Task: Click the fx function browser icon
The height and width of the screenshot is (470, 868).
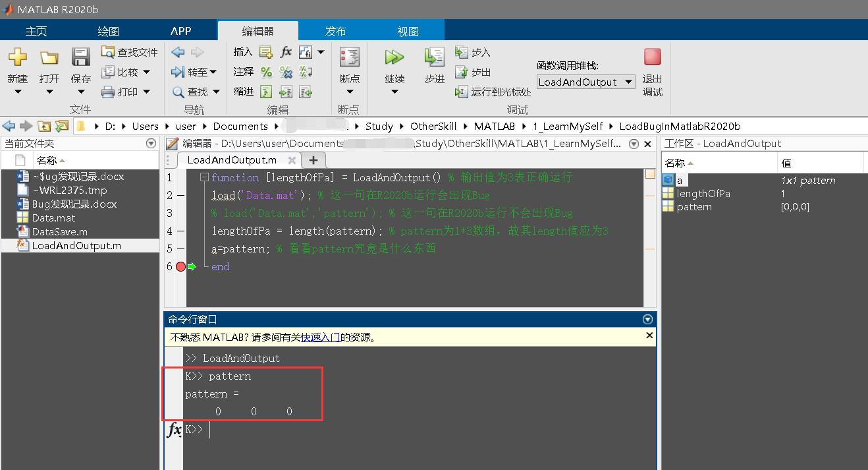Action: tap(175, 430)
